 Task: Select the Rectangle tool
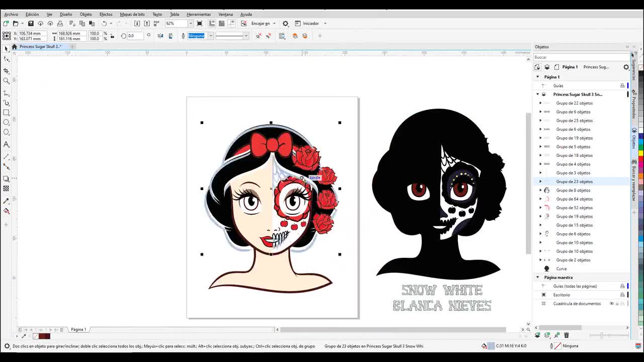tap(6, 113)
